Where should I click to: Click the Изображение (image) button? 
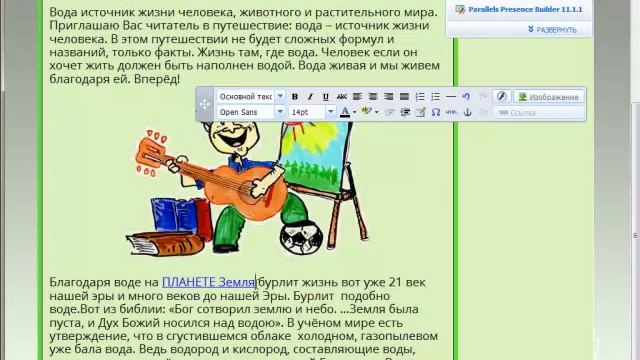click(x=549, y=97)
